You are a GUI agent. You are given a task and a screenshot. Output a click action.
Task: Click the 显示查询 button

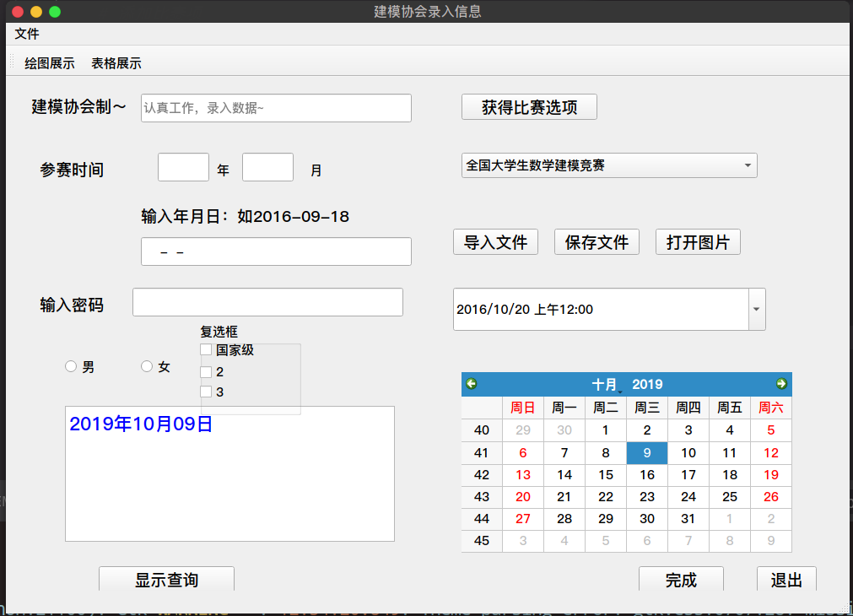(166, 580)
